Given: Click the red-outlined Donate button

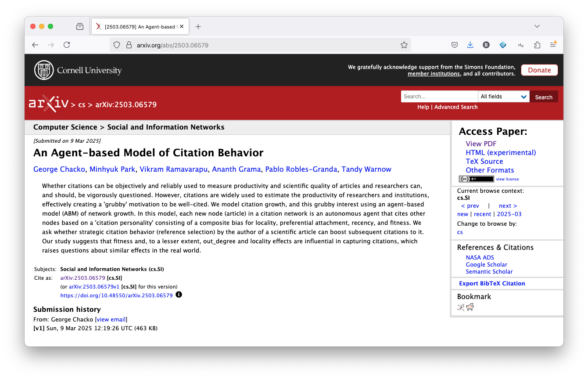Looking at the screenshot, I should click(x=539, y=70).
